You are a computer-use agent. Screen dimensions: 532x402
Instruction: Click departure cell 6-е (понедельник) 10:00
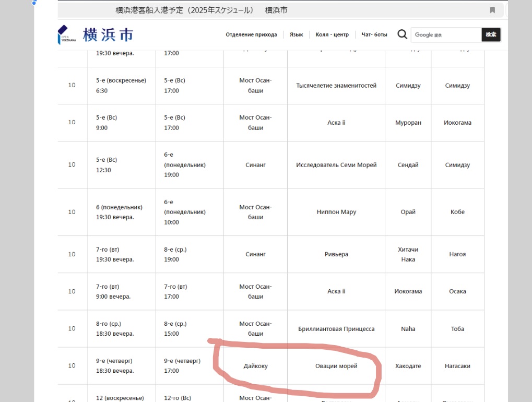coord(190,211)
